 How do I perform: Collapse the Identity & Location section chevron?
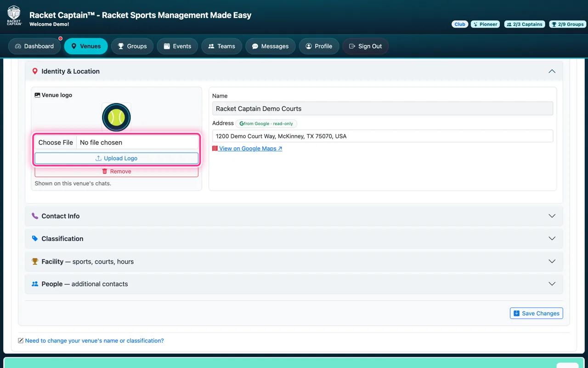pyautogui.click(x=552, y=71)
